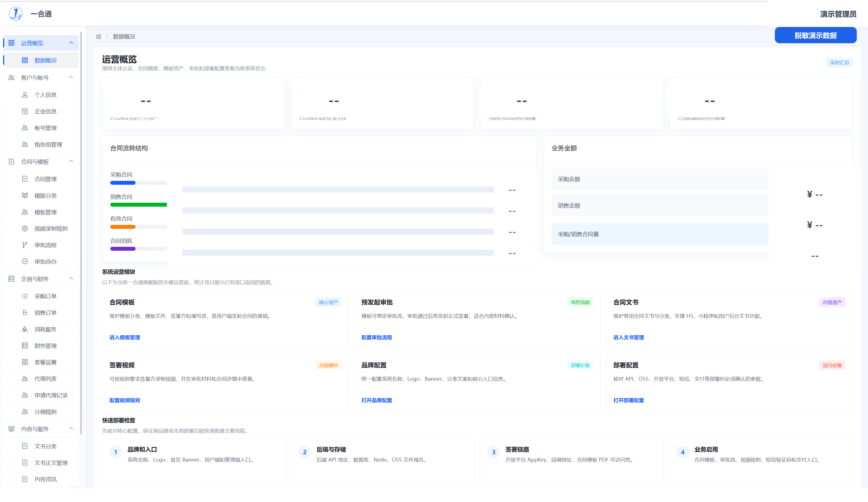
Task: Click the 内容与服务 book icon
Action: [12, 429]
